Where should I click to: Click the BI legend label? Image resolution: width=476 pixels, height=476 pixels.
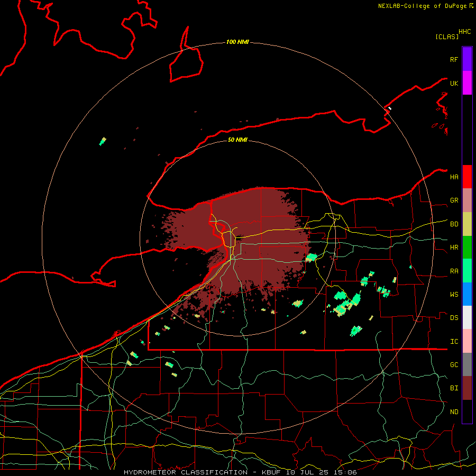coord(454,388)
